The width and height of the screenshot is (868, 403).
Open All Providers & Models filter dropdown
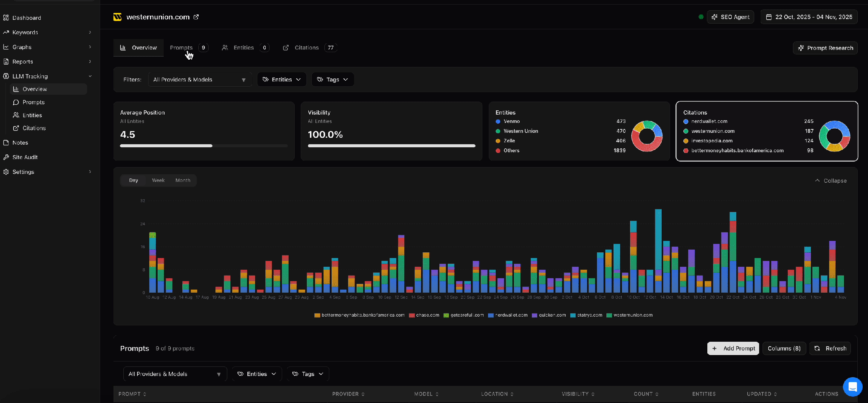point(200,80)
